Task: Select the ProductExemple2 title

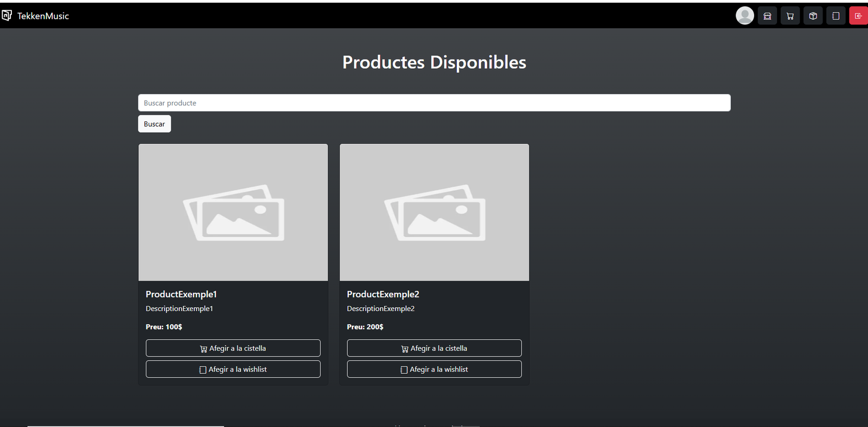Action: point(383,294)
